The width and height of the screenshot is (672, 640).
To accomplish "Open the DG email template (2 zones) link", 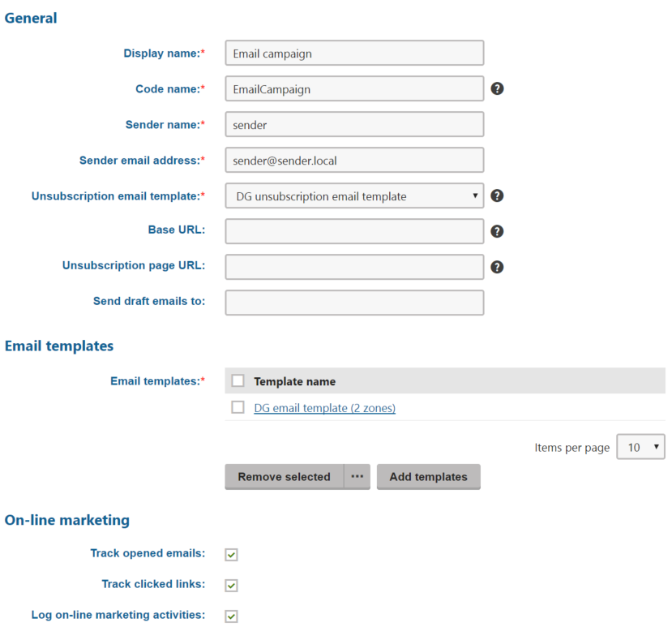I will tap(324, 408).
